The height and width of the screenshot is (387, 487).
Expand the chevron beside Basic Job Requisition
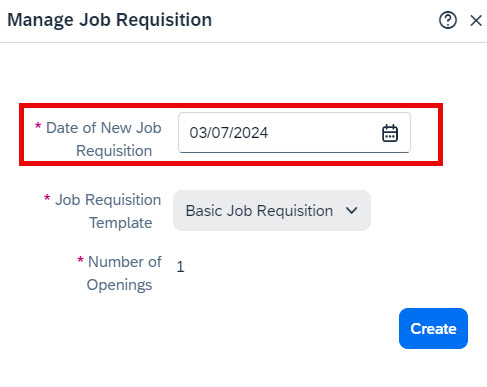click(x=351, y=210)
